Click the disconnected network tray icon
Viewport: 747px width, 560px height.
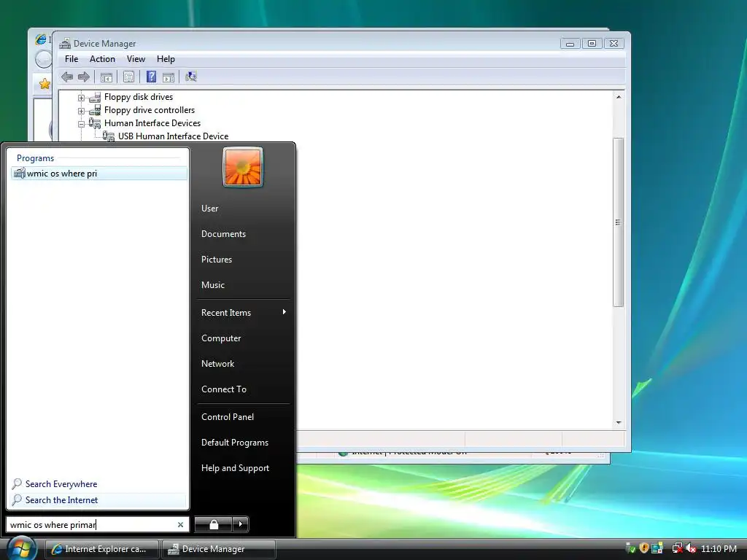pos(677,548)
